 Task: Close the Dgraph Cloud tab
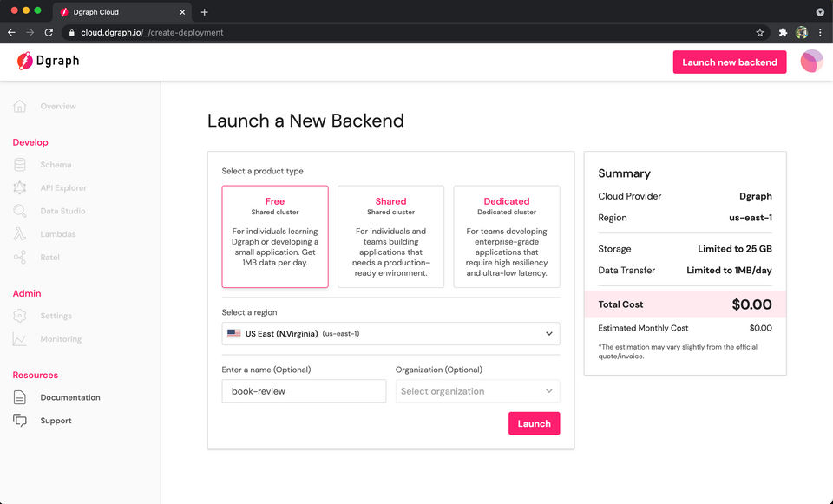182,11
